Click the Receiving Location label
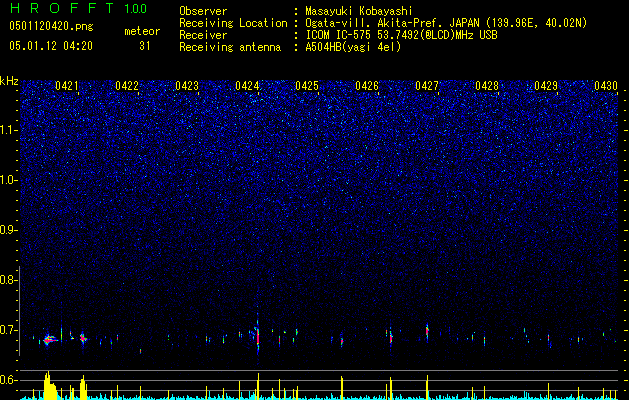 (233, 23)
